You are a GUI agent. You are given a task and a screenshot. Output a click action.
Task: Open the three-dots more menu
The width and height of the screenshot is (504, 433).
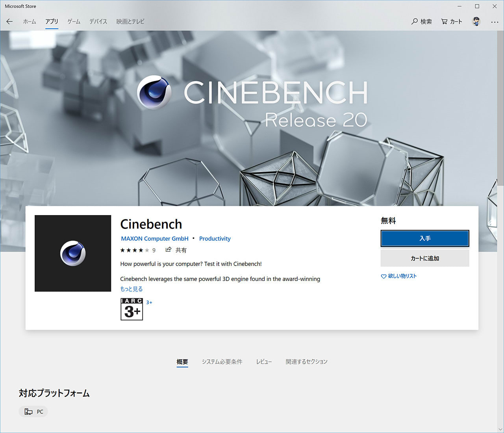click(x=495, y=22)
